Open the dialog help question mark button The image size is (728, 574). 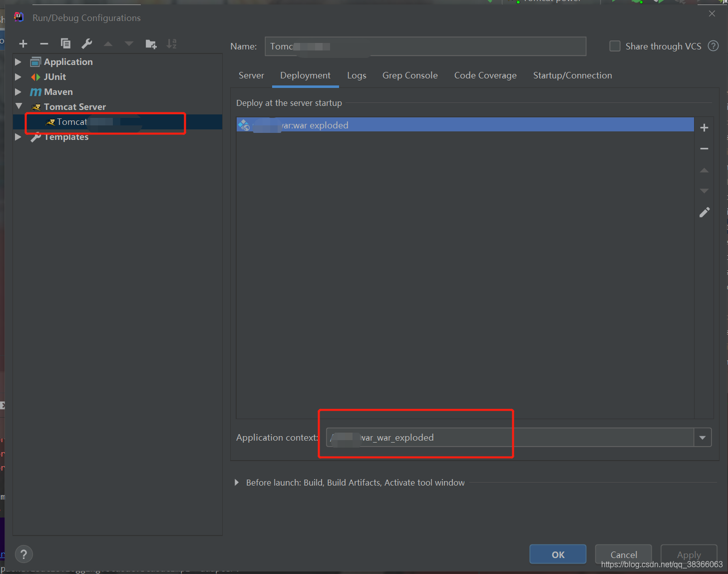(x=24, y=554)
